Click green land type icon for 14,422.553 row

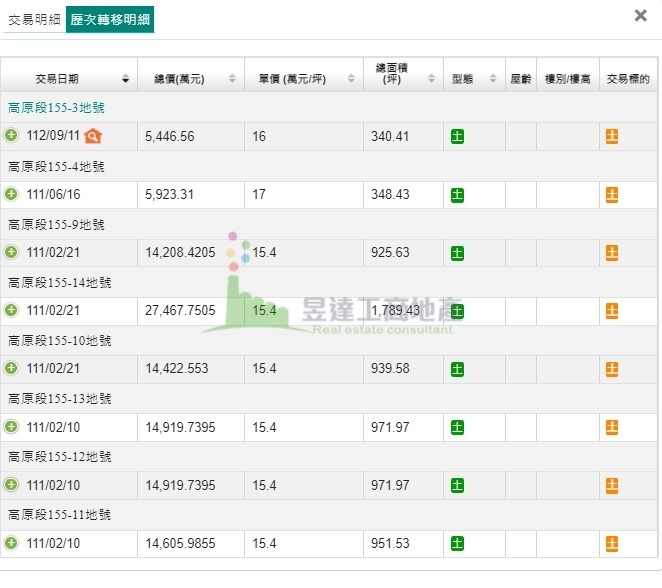457,369
